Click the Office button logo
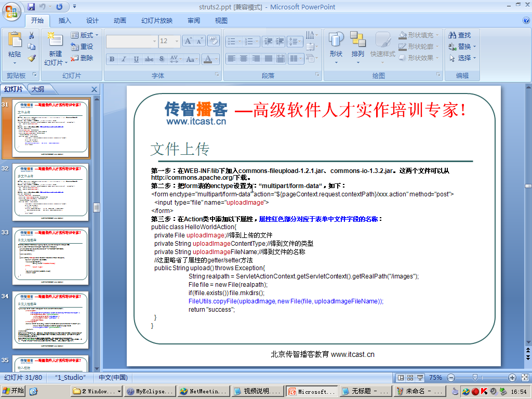532x399 pixels. click(11, 12)
